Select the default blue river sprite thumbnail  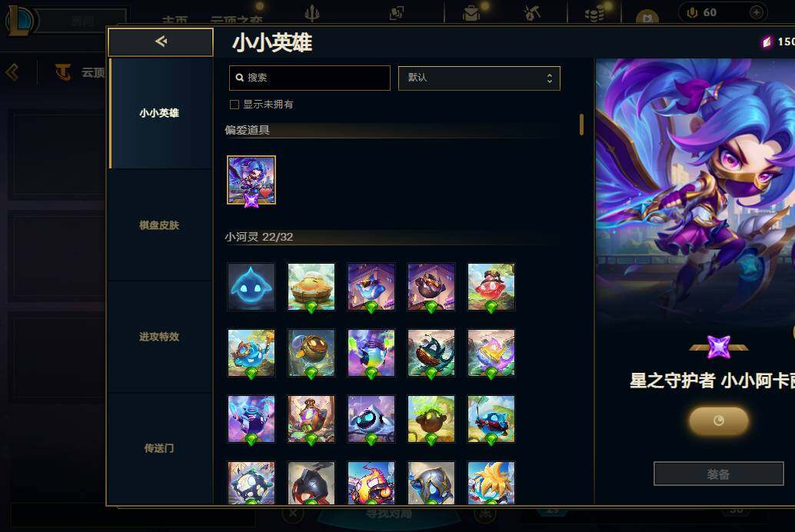(x=251, y=287)
